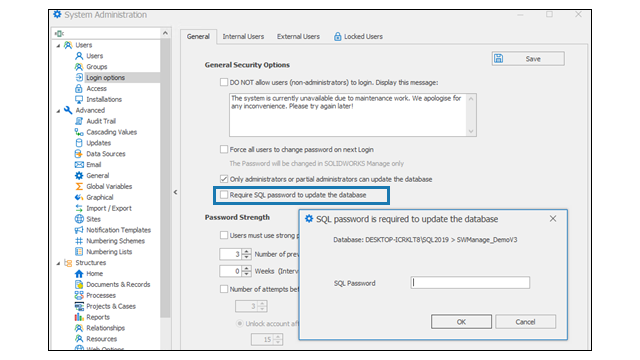Collapse the Advanced tree section
640x360 pixels.
[58, 111]
